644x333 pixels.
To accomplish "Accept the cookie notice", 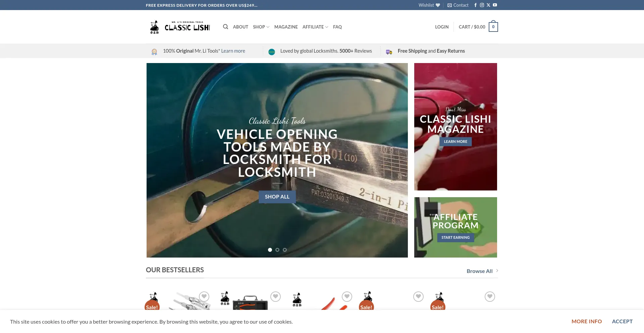I will (x=622, y=321).
